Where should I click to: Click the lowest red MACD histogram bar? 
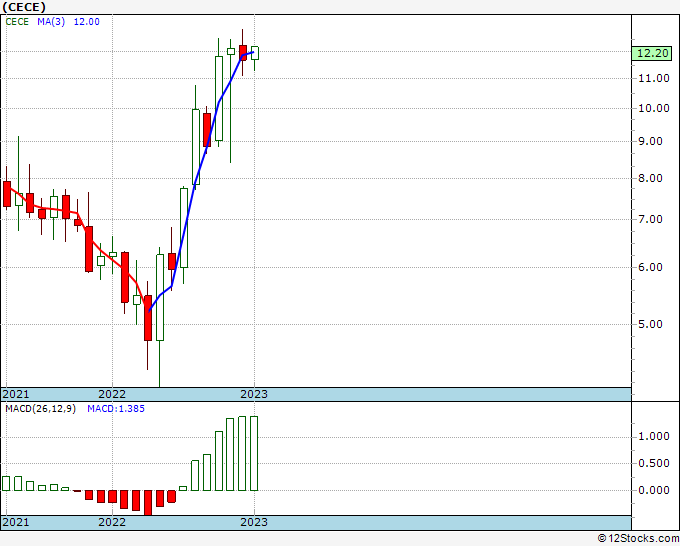tap(148, 503)
